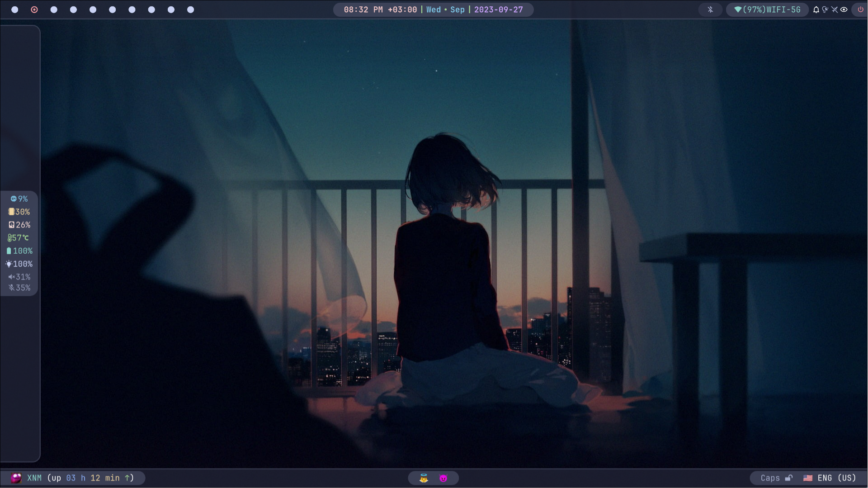Click the memory RAM icon
868x488 pixels.
(x=11, y=212)
